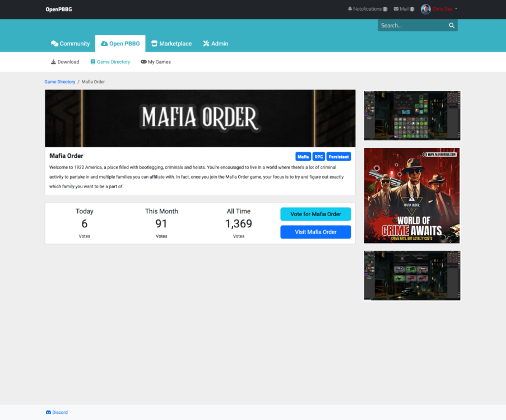The height and width of the screenshot is (420, 506).
Task: Select the Community menu item
Action: (71, 43)
